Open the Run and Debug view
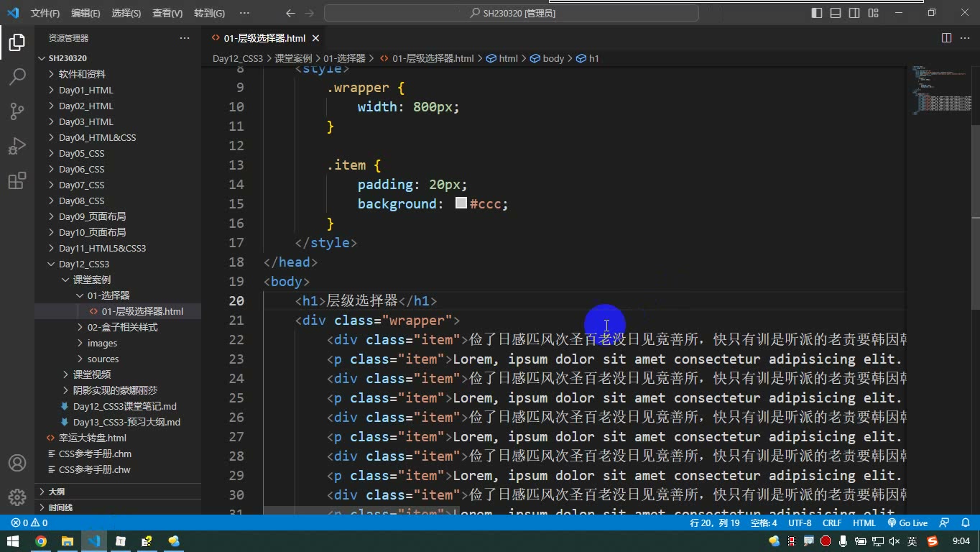 click(17, 145)
